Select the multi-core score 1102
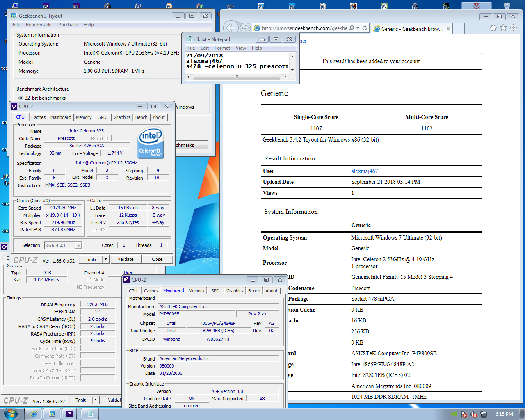This screenshot has width=525, height=420. 427,128
